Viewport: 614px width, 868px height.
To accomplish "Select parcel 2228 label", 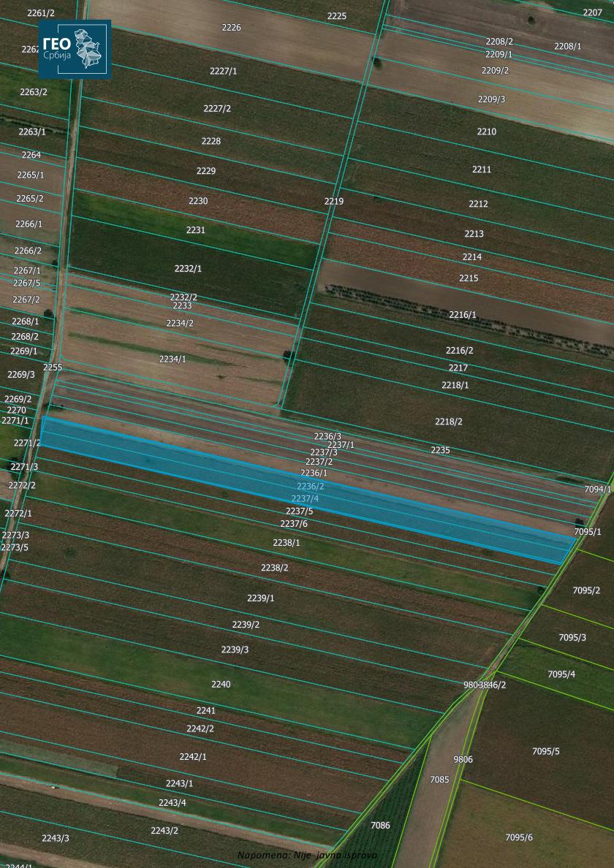I will point(211,140).
